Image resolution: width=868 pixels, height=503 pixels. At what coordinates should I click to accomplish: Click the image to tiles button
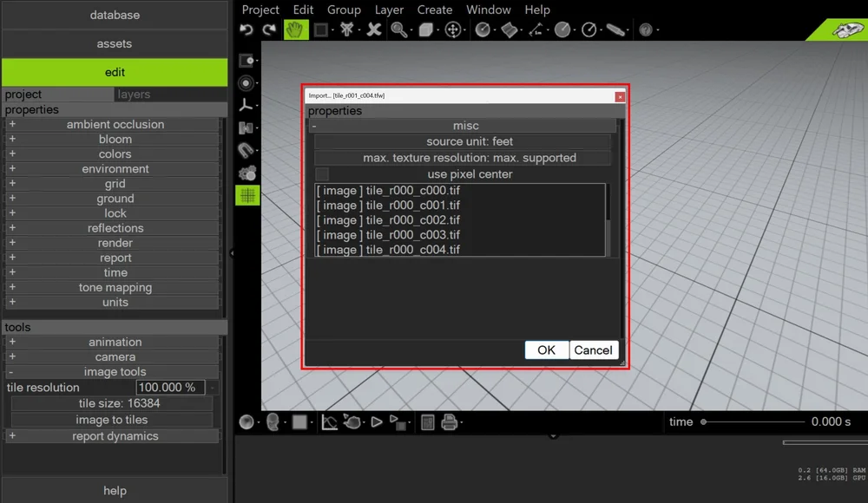pyautogui.click(x=112, y=420)
